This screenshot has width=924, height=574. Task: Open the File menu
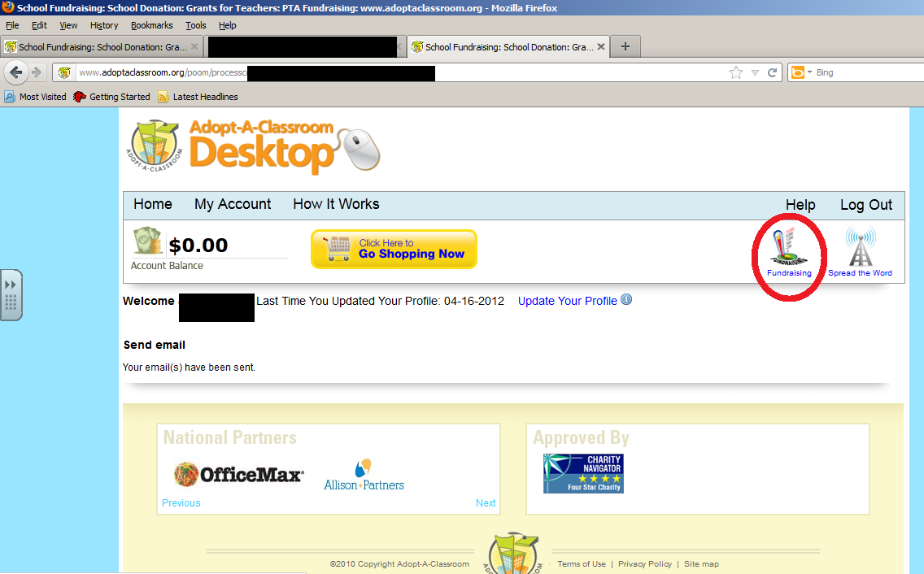(x=12, y=25)
